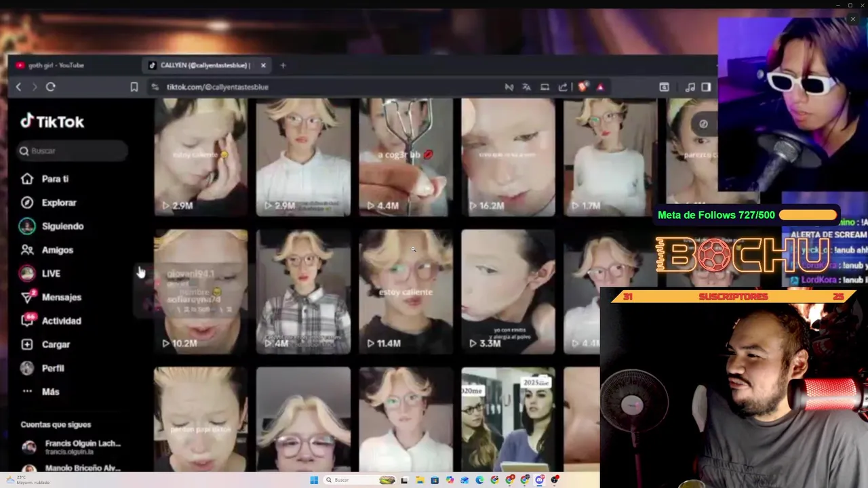Toggle the browser sidebar panel
This screenshot has height=488, width=868.
(x=706, y=87)
